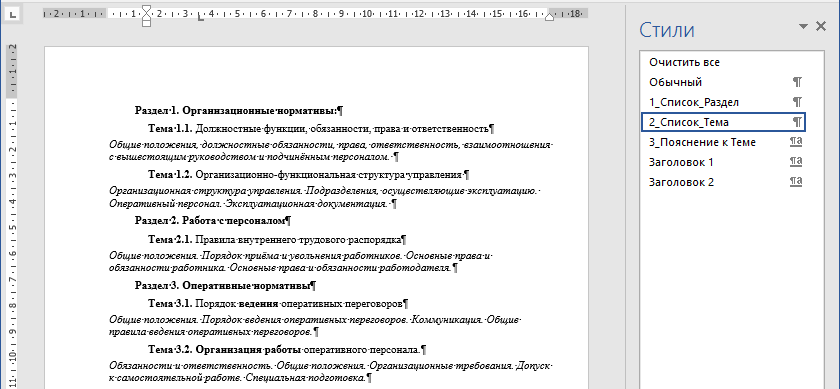Click the linked style icon beside Заголовок 1
The height and width of the screenshot is (389, 840).
pos(797,162)
